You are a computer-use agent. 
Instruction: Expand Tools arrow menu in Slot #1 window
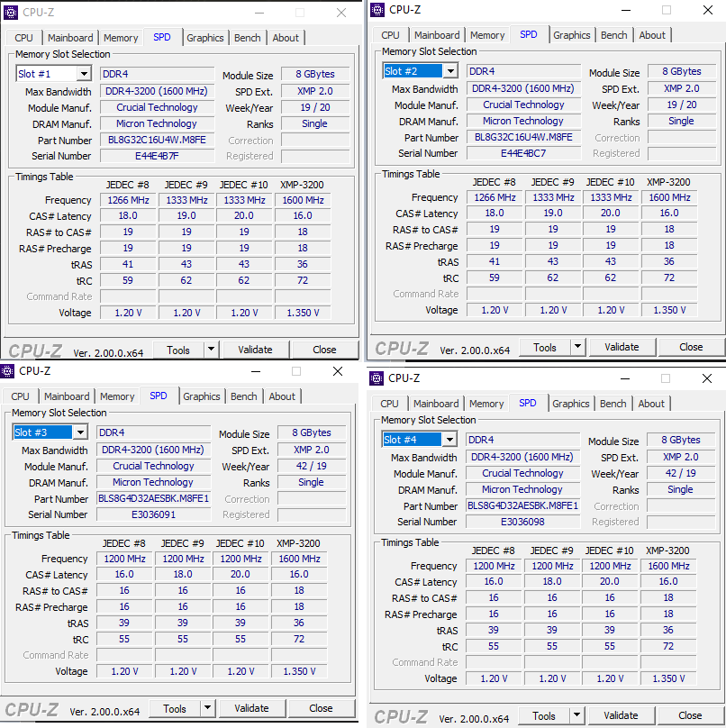click(211, 350)
